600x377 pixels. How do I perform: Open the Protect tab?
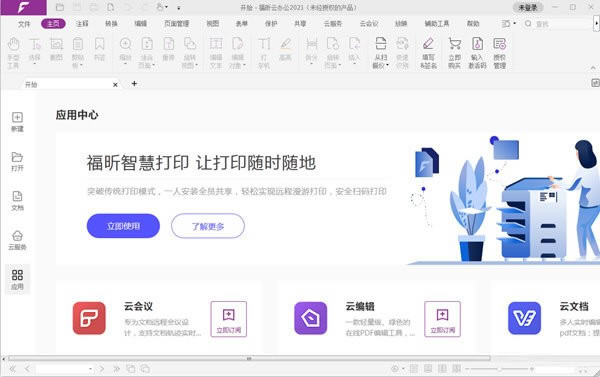pos(271,24)
